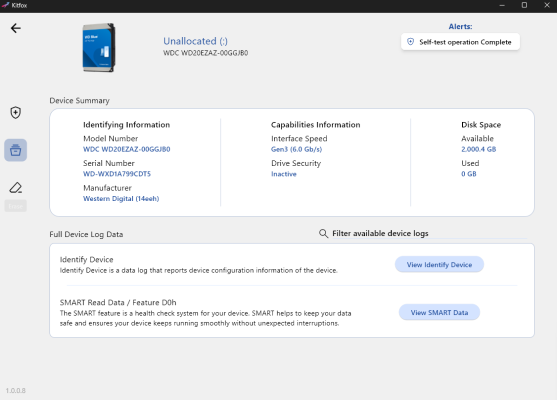The width and height of the screenshot is (557, 400).
Task: Click the model number value WDC WD20EZAZ-00GGJB0 in summary
Action: pyautogui.click(x=126, y=149)
